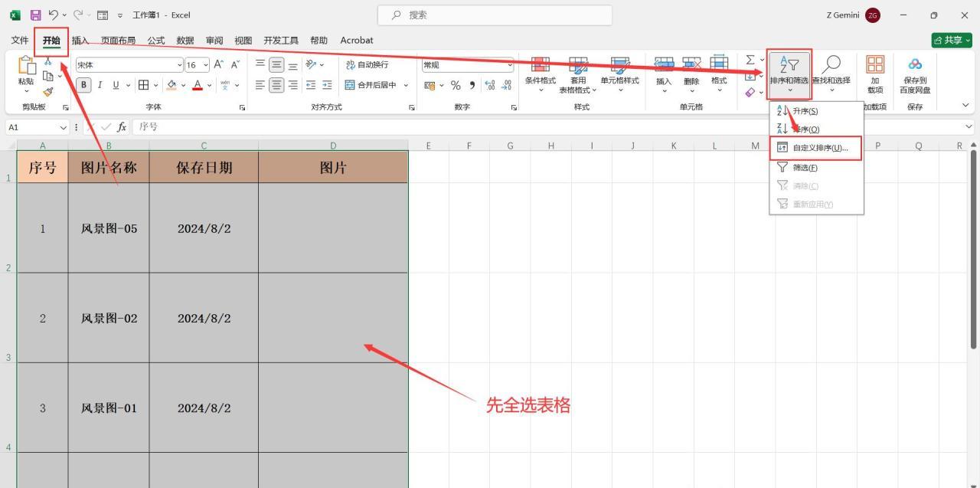Click the search box (搜索)

coord(495,15)
